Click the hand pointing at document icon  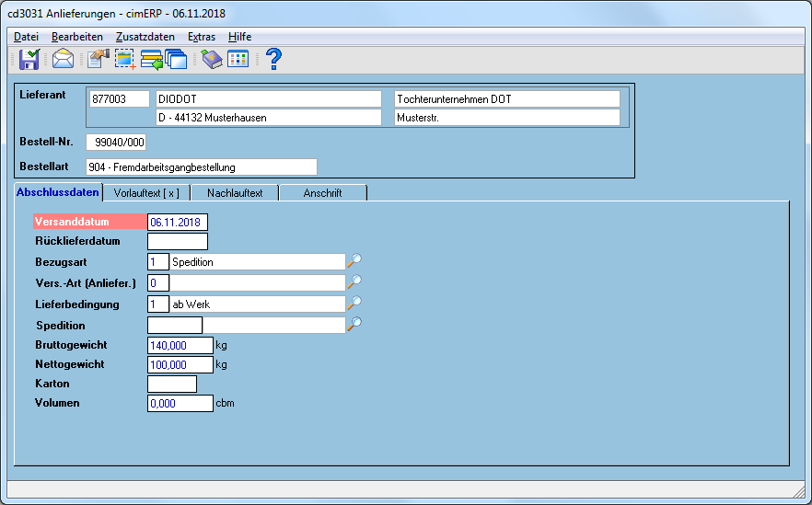98,59
